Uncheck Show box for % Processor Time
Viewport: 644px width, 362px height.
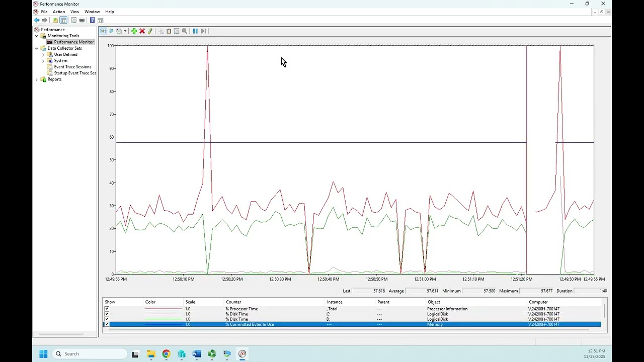tap(107, 309)
